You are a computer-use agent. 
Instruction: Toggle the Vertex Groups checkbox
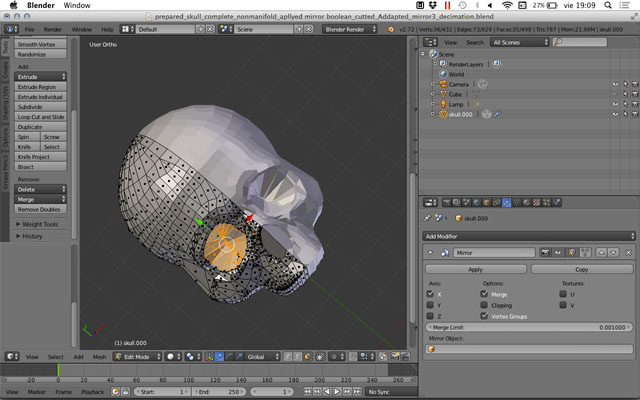(x=484, y=316)
